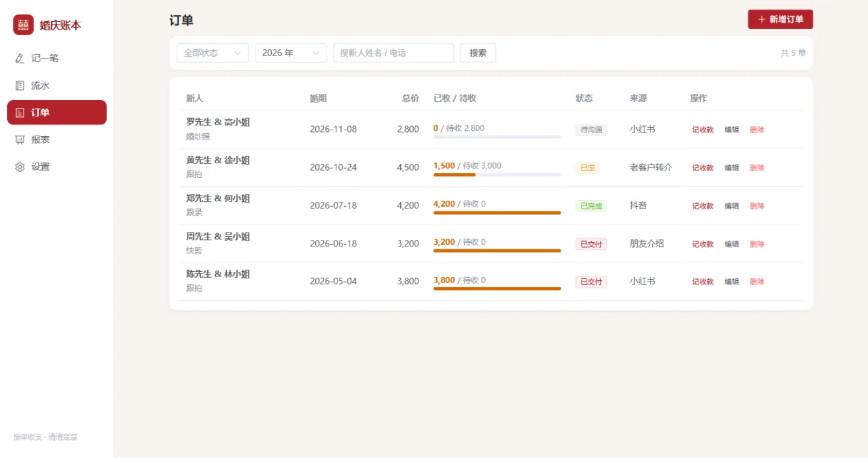
Task: Click the pencil icon beside 记一笔
Action: tap(20, 58)
